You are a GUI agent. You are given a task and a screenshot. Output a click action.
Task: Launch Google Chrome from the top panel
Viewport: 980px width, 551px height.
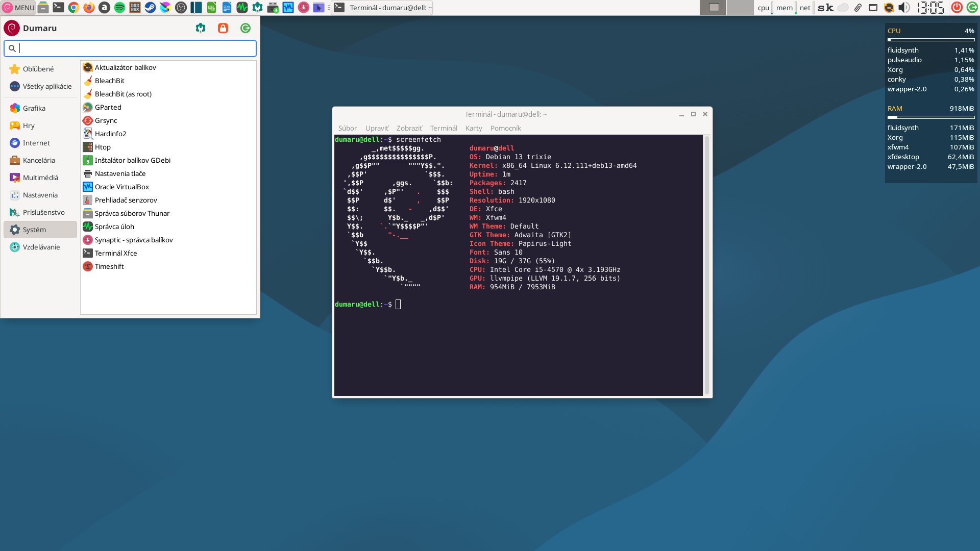click(73, 8)
